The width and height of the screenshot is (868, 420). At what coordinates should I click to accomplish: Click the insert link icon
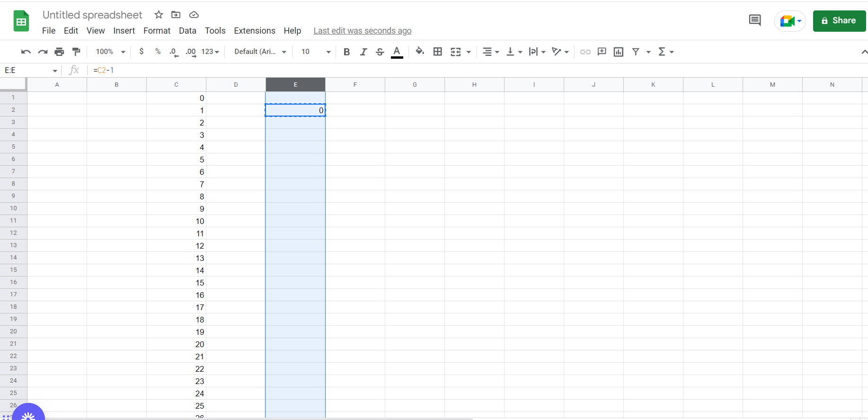pos(585,52)
